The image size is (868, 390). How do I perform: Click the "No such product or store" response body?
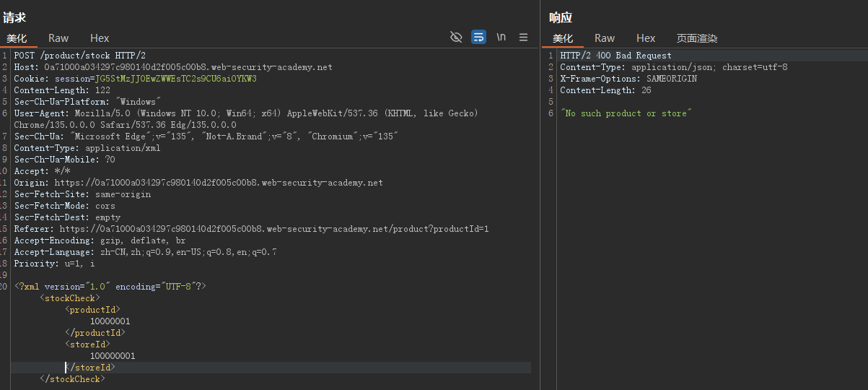(626, 113)
